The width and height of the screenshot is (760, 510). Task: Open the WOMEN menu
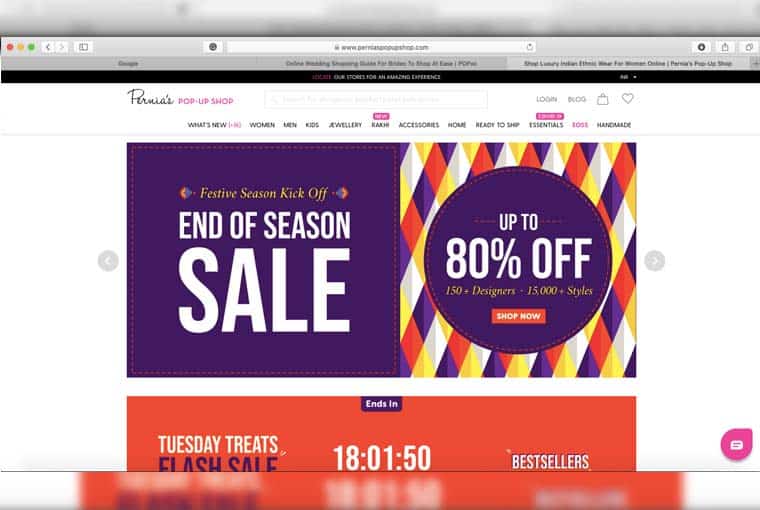(262, 125)
